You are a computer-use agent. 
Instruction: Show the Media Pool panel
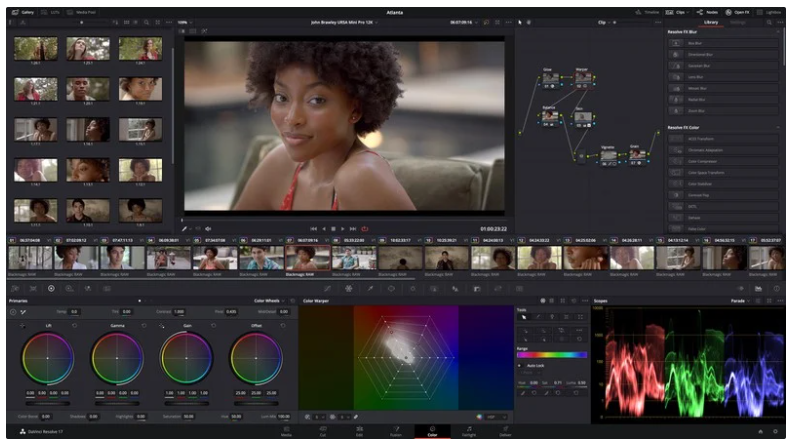pos(81,12)
